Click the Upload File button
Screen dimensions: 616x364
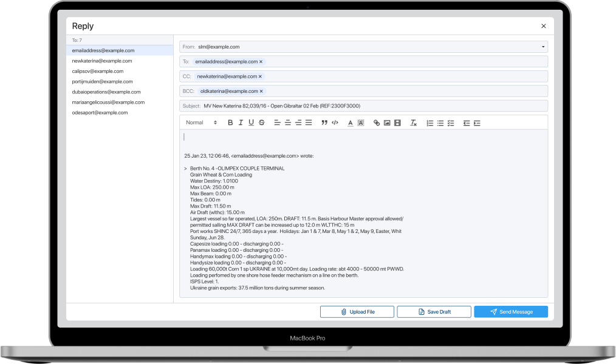click(357, 312)
